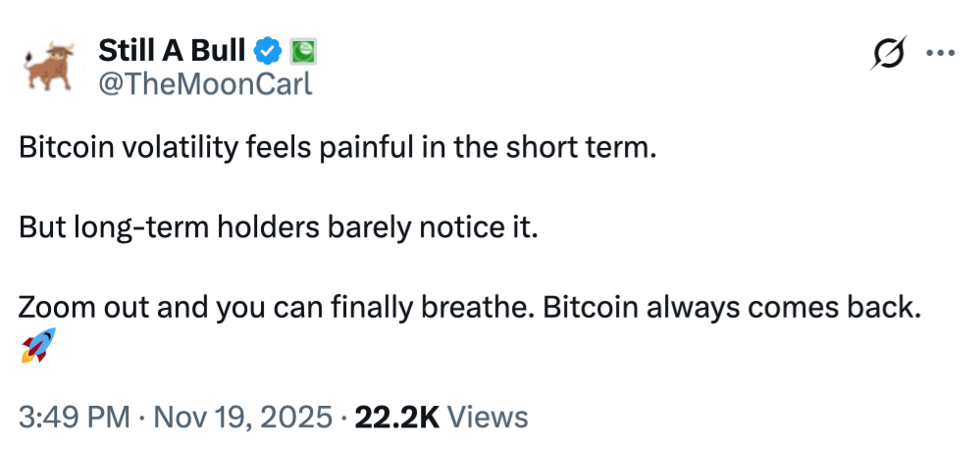Click the 22.2K view count

(396, 417)
